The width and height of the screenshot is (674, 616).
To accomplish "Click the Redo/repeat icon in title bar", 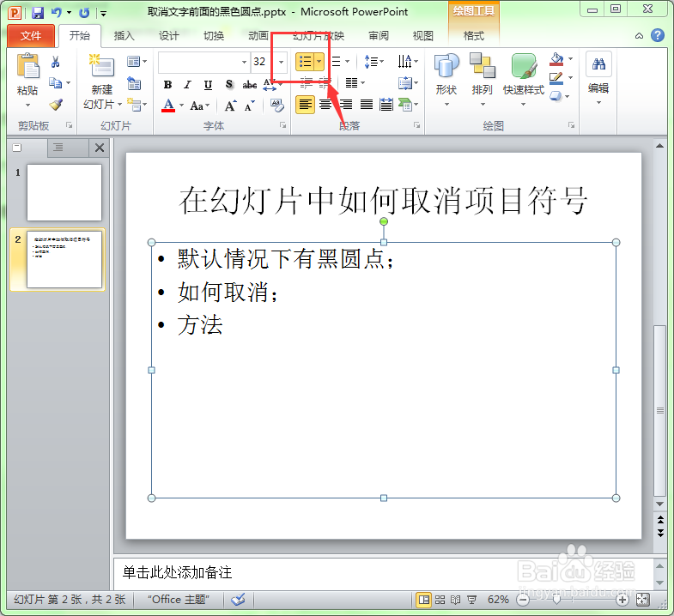I will (x=84, y=13).
